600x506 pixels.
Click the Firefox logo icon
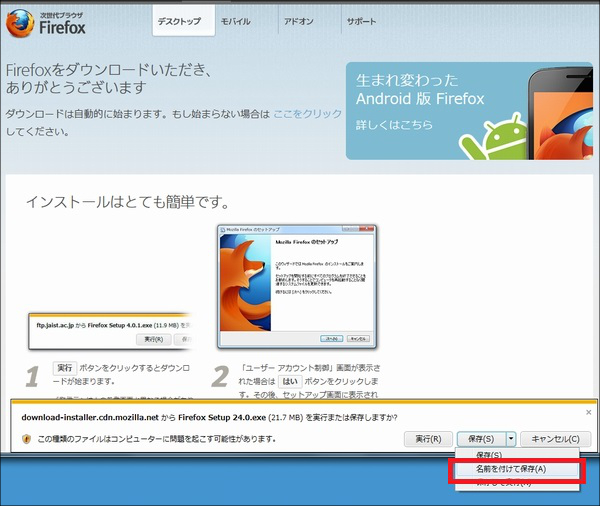tap(20, 23)
